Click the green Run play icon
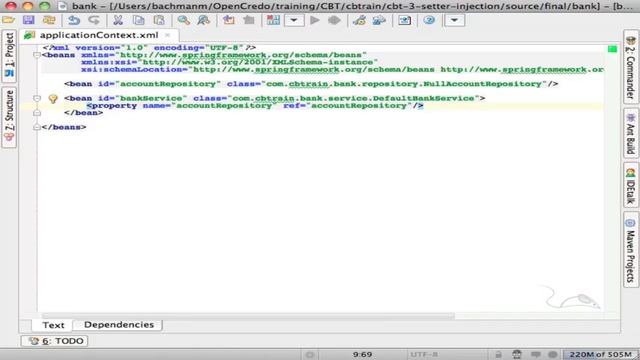640x360 pixels. (x=315, y=20)
